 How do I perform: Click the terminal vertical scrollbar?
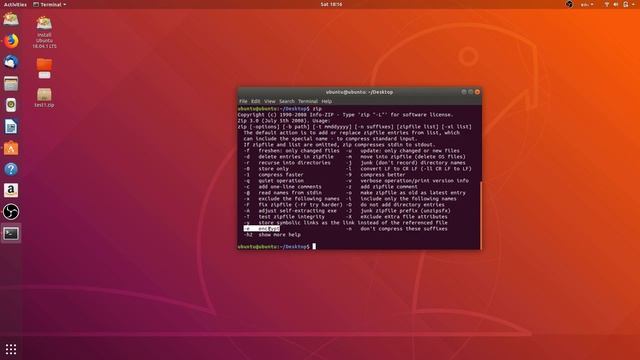(481, 215)
